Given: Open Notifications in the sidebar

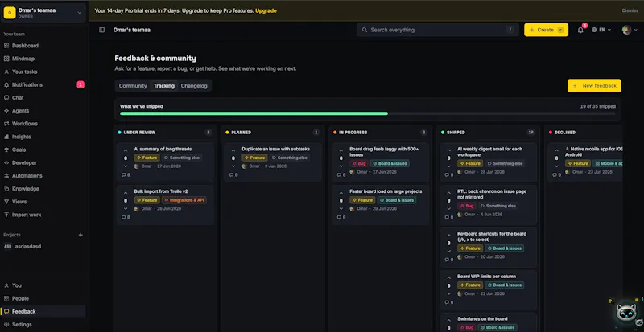Looking at the screenshot, I should 43,84.
